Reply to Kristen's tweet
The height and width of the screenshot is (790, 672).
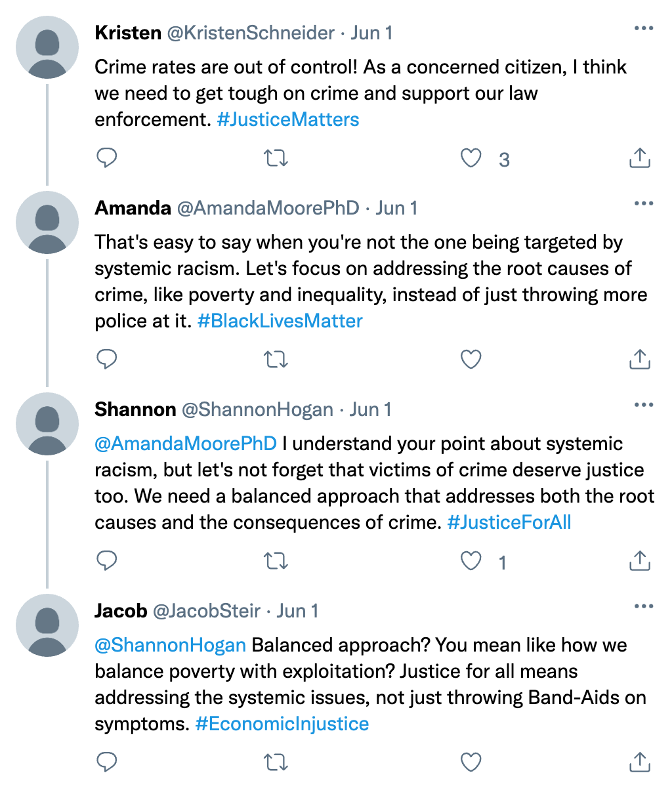click(106, 158)
